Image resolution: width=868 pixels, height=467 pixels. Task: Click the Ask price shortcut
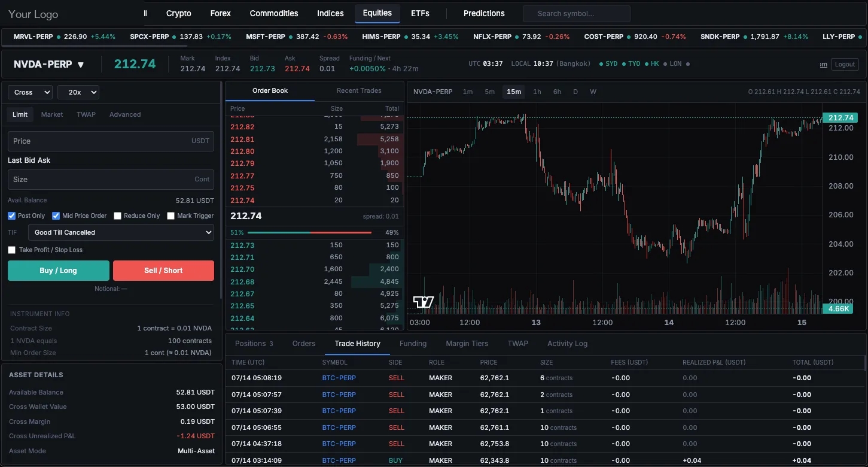pos(44,160)
